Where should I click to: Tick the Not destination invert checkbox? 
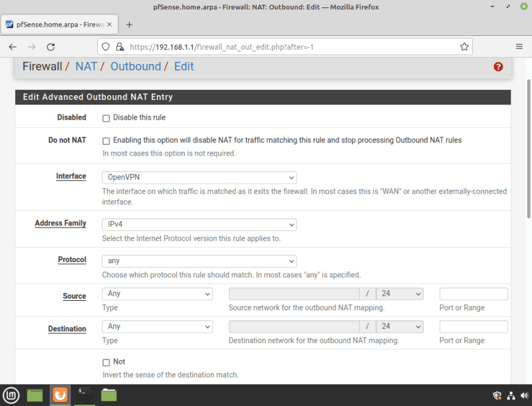point(106,362)
